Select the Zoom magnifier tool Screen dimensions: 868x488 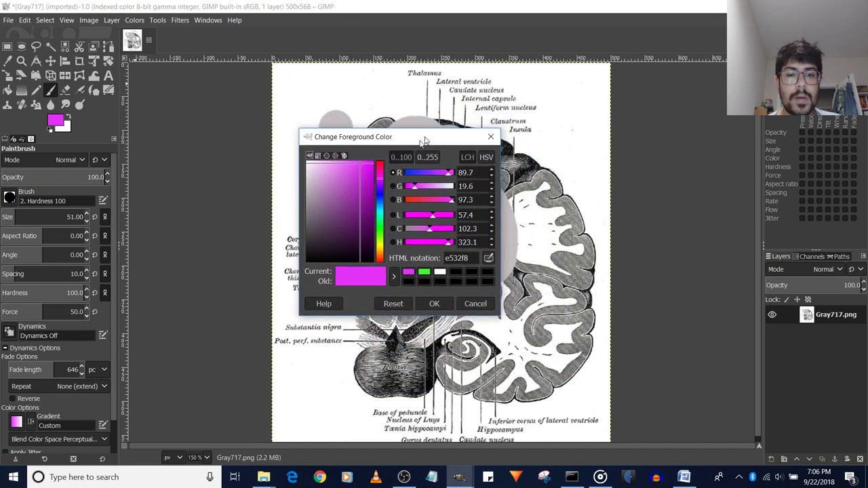(x=22, y=61)
